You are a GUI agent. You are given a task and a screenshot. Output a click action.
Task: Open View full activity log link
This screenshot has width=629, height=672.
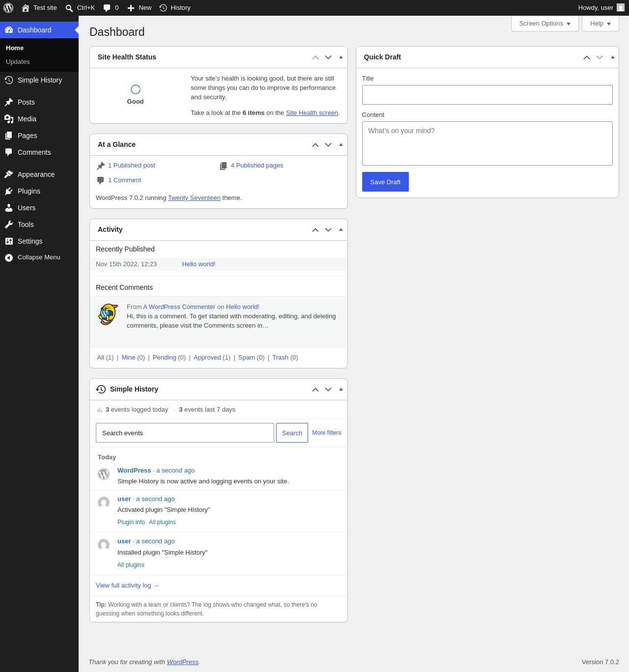pyautogui.click(x=127, y=586)
